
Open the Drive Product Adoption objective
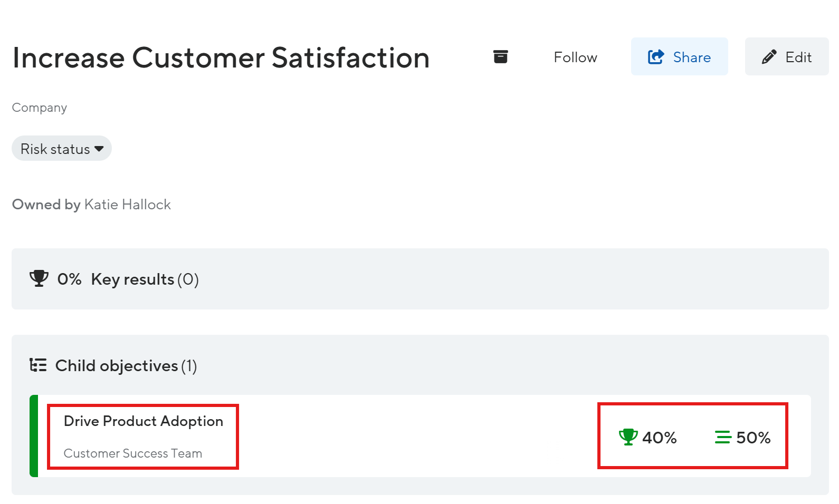tap(144, 421)
